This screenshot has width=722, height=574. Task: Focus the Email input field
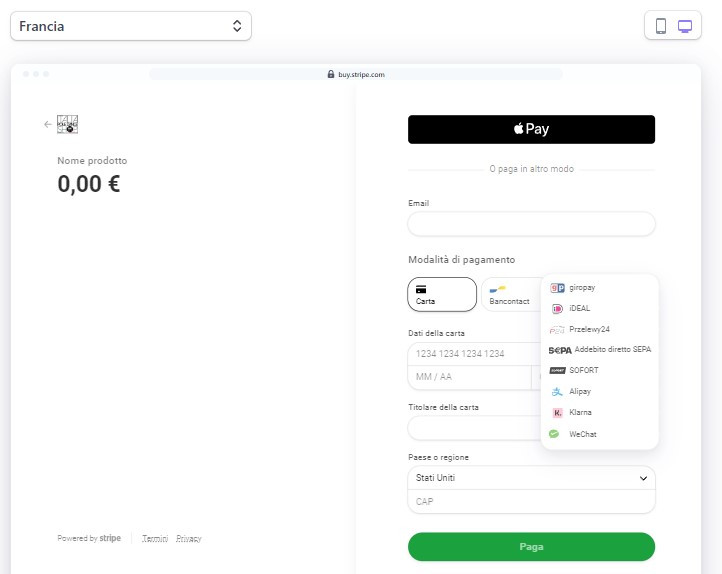pos(531,224)
